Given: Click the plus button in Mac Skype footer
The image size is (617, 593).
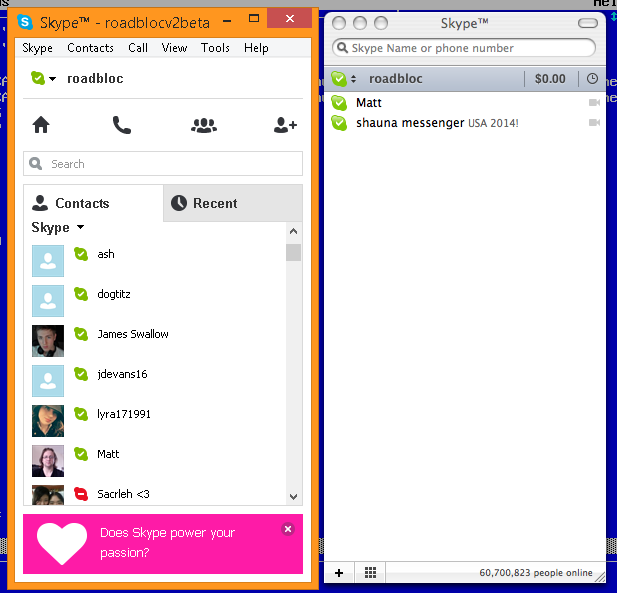Looking at the screenshot, I should [x=339, y=573].
